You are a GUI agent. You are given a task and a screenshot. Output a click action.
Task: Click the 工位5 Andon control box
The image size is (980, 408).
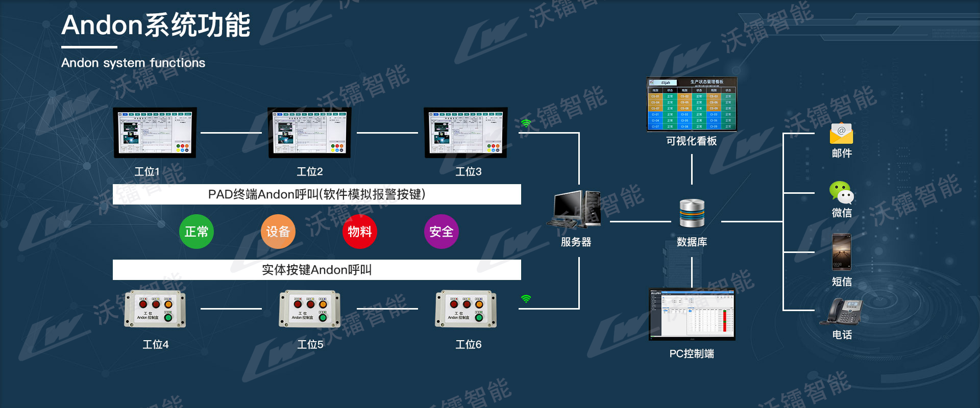pos(310,309)
